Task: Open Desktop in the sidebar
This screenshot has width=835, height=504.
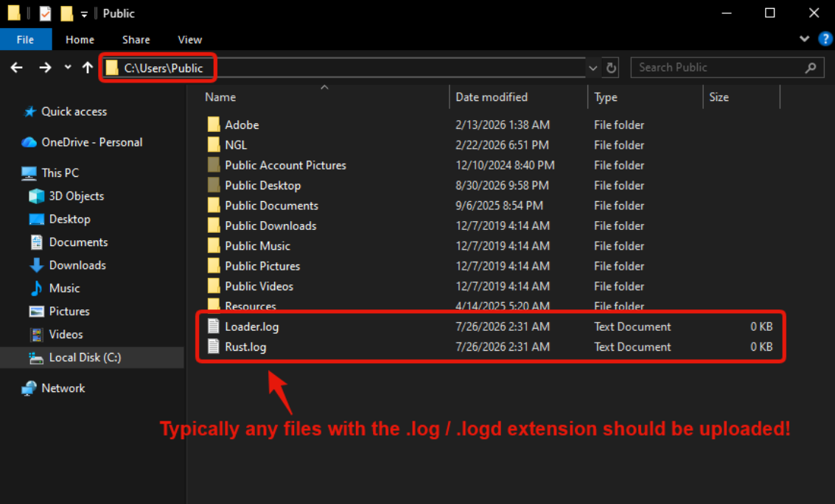Action: click(x=69, y=219)
